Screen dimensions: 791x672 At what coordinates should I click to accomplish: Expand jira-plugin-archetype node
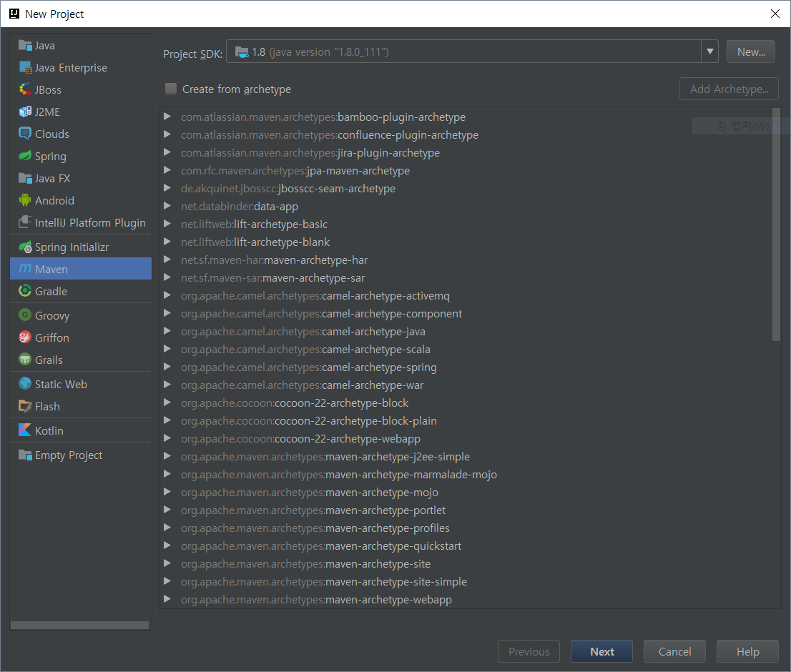tap(167, 152)
